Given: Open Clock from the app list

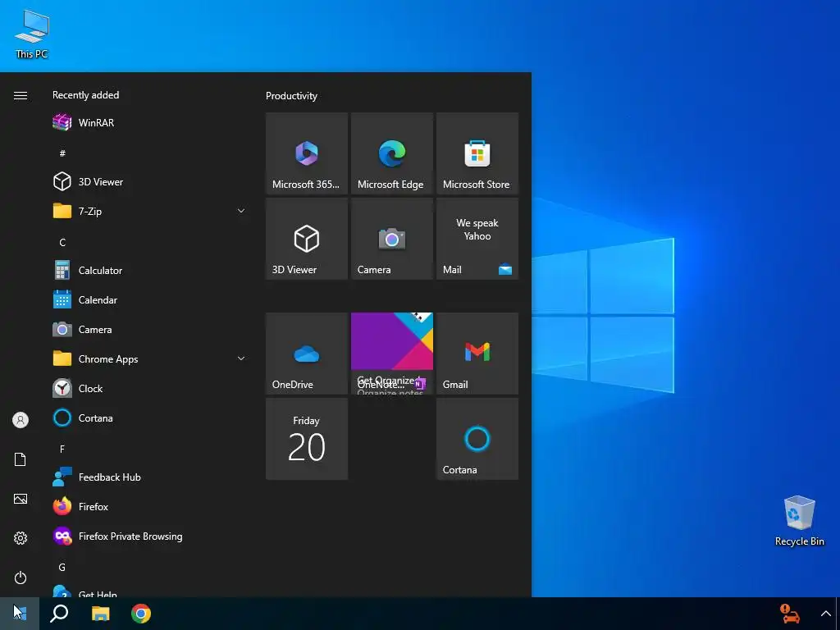Looking at the screenshot, I should click(x=149, y=388).
